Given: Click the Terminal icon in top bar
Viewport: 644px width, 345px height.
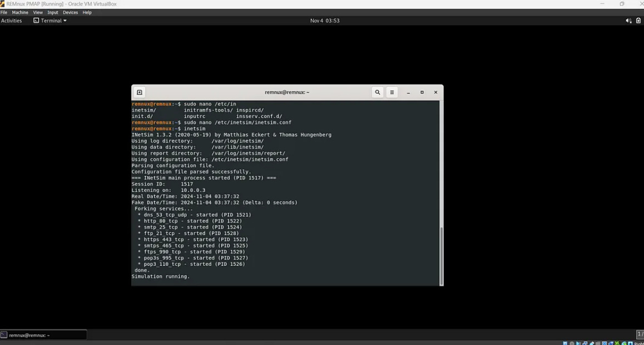Looking at the screenshot, I should click(36, 21).
